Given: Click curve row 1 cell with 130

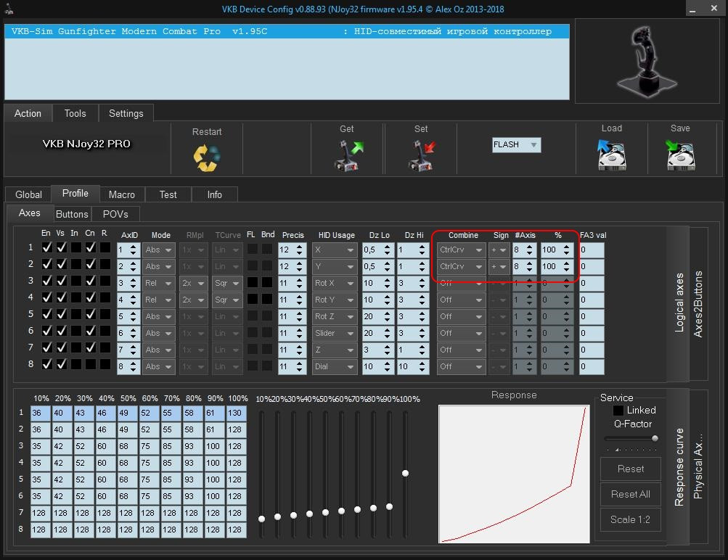Looking at the screenshot, I should (x=237, y=413).
